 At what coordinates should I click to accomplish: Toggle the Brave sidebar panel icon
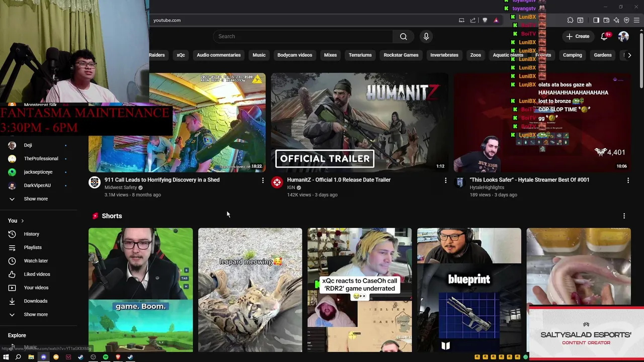596,20
